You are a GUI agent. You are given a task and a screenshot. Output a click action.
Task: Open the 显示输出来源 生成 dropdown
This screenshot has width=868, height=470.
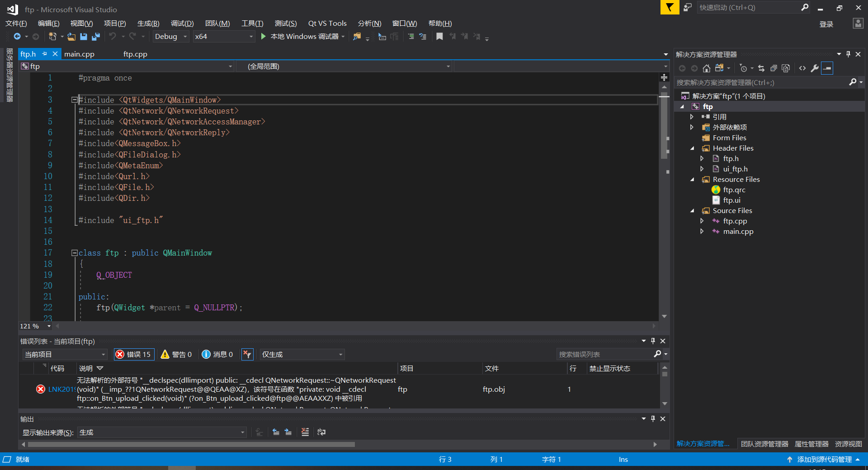click(x=162, y=432)
